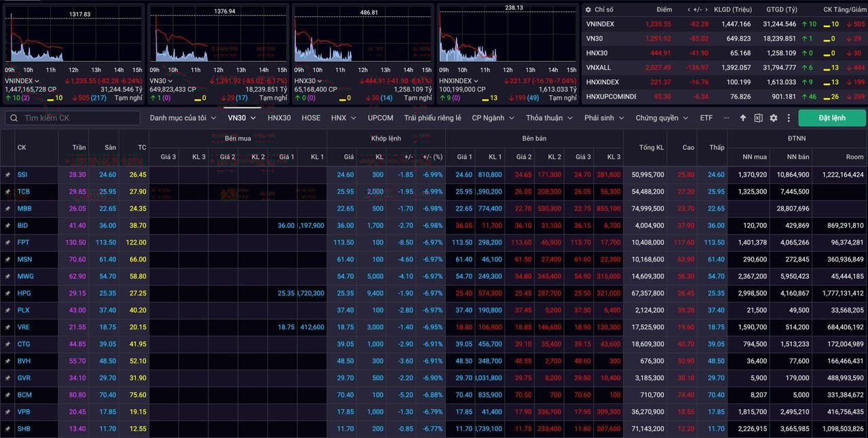The image size is (868, 438).
Task: Click the horizontal ellipsis after ETF
Action: 726,118
